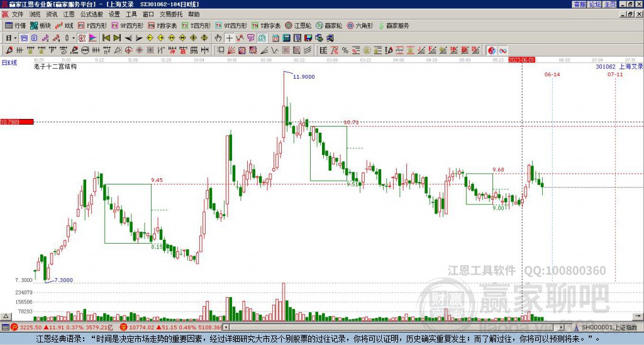Click the 主页 homepage link
644x345 pixels.
610,4
